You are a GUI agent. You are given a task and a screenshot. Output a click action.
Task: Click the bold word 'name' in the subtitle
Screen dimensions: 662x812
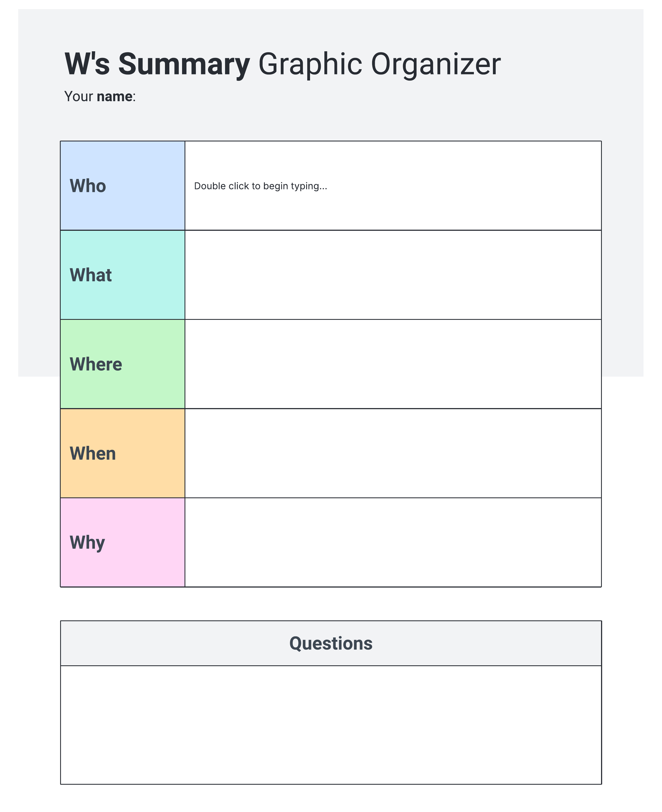114,97
